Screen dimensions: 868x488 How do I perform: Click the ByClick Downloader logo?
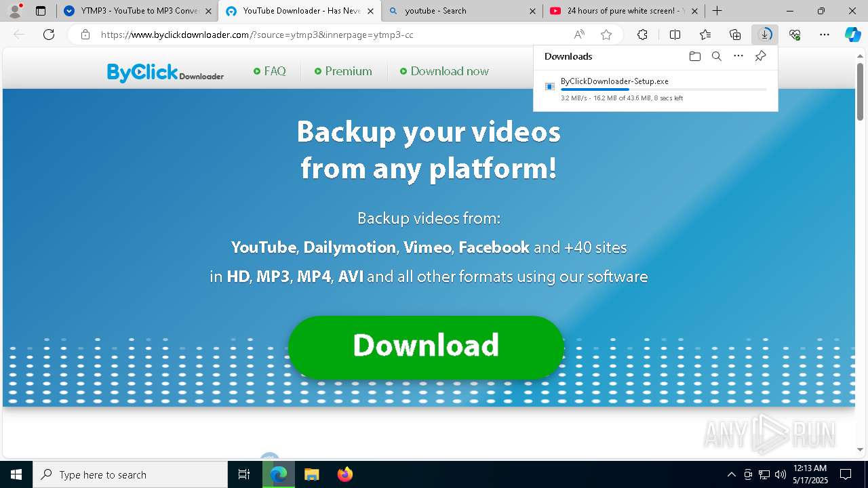point(165,72)
